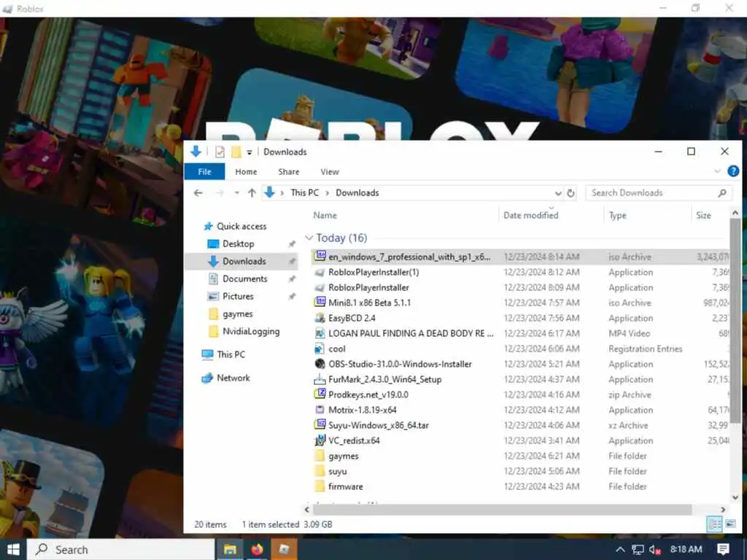Open the Recent locations dropdown arrow
This screenshot has width=747, height=560.
(237, 192)
